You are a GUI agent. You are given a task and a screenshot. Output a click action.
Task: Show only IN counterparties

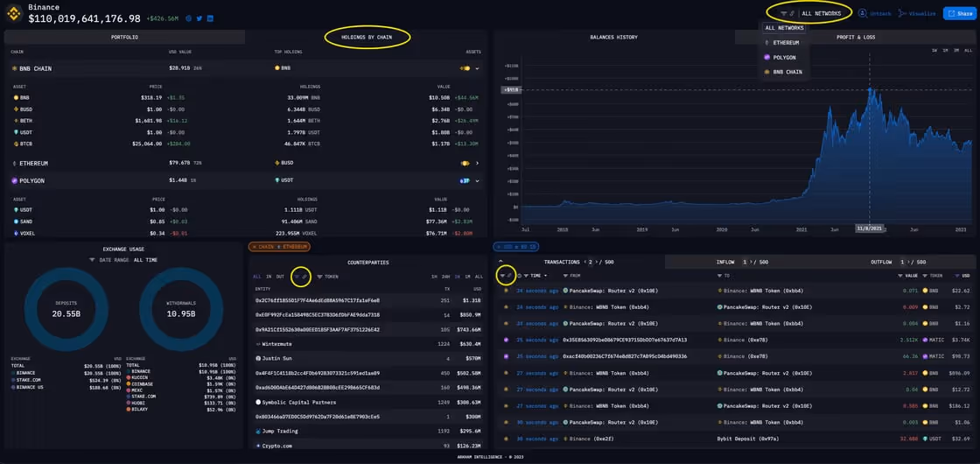(269, 276)
